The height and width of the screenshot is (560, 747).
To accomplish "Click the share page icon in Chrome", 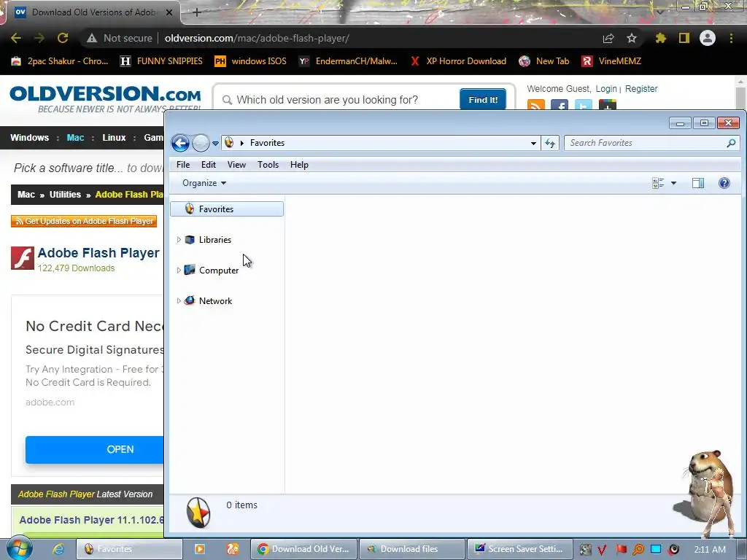I will click(608, 38).
